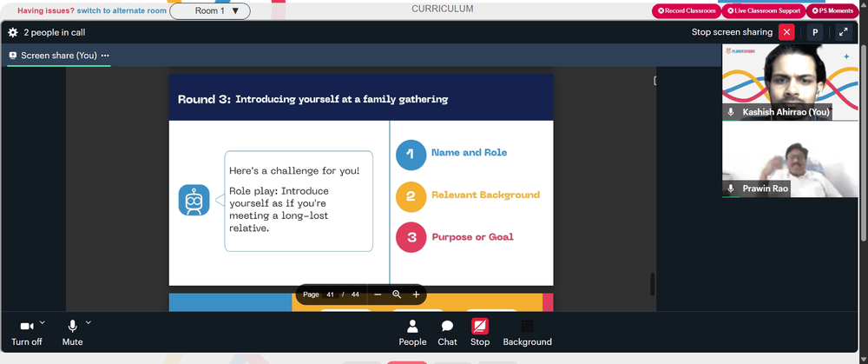The image size is (868, 364).
Task: Click the magnifier zoom icon in page toolbar
Action: click(x=397, y=295)
